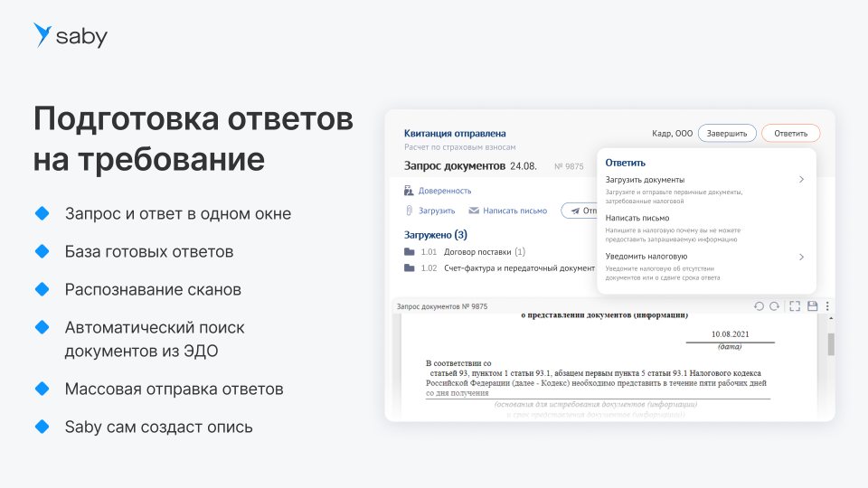Expand the Загрузить документы chevron
Image resolution: width=868 pixels, height=488 pixels.
click(801, 179)
